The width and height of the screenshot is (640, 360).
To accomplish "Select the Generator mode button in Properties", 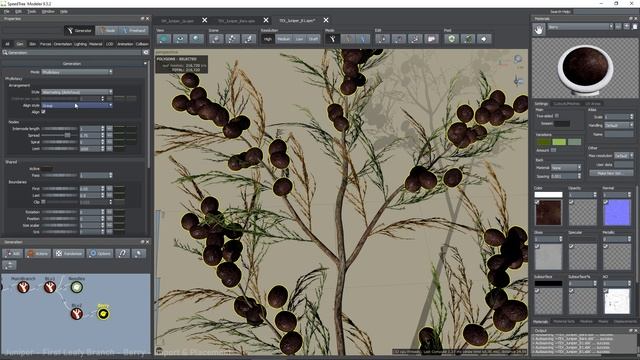I will (80, 30).
